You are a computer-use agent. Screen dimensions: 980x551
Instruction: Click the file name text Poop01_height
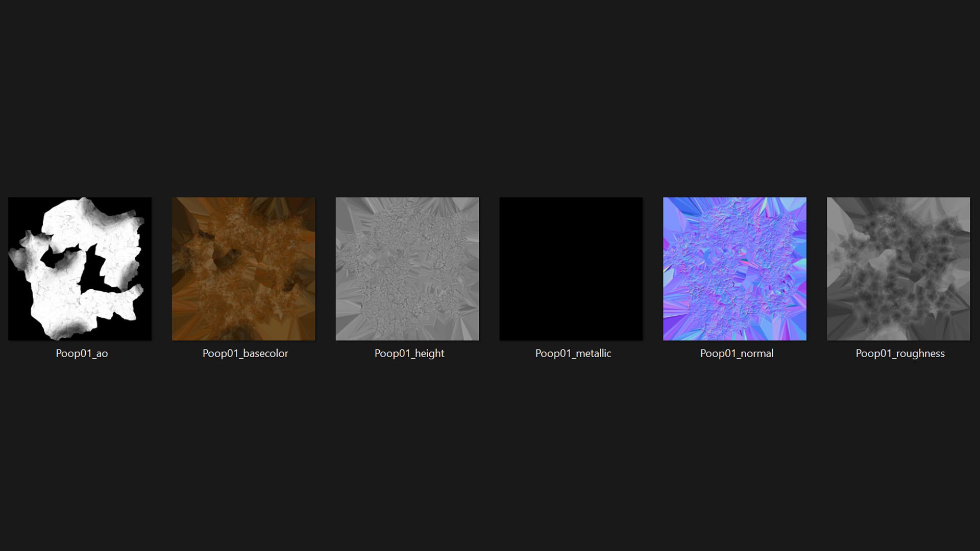point(409,354)
